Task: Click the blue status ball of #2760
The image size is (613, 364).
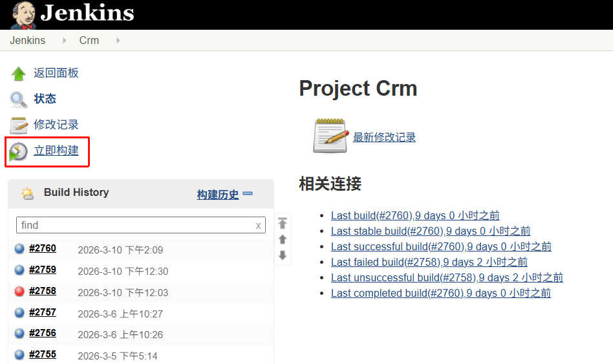Action: click(19, 249)
